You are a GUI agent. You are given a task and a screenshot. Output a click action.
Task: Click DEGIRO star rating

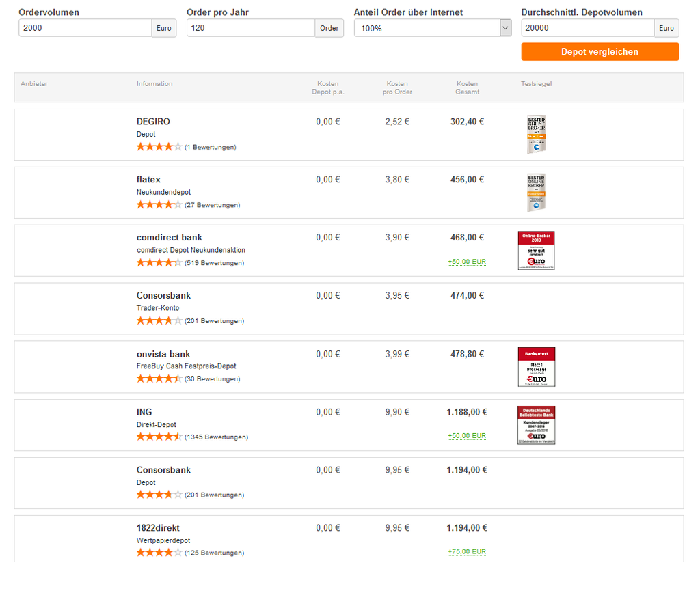tap(159, 147)
